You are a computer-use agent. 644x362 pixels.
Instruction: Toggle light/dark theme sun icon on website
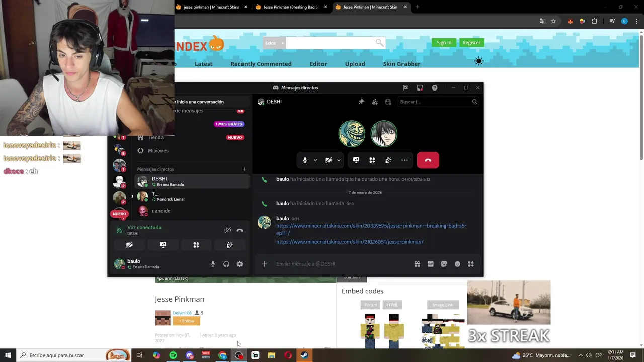[478, 61]
